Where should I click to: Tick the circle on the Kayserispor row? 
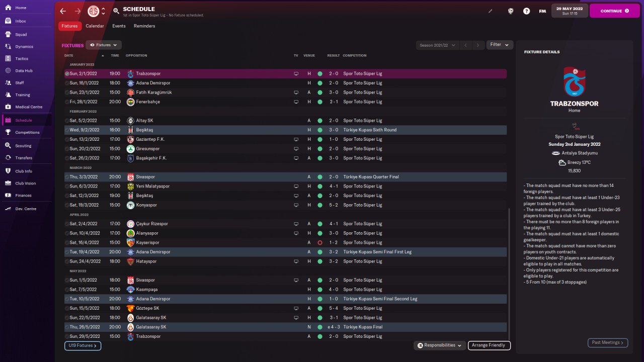click(x=67, y=243)
